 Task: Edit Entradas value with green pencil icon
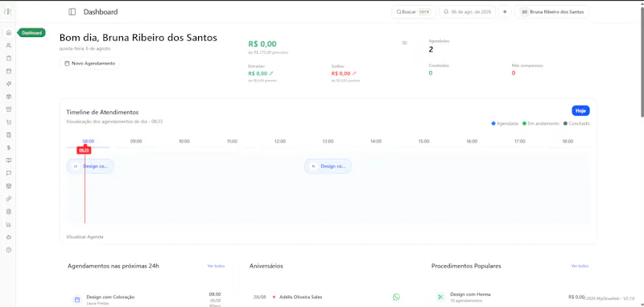[x=271, y=73]
